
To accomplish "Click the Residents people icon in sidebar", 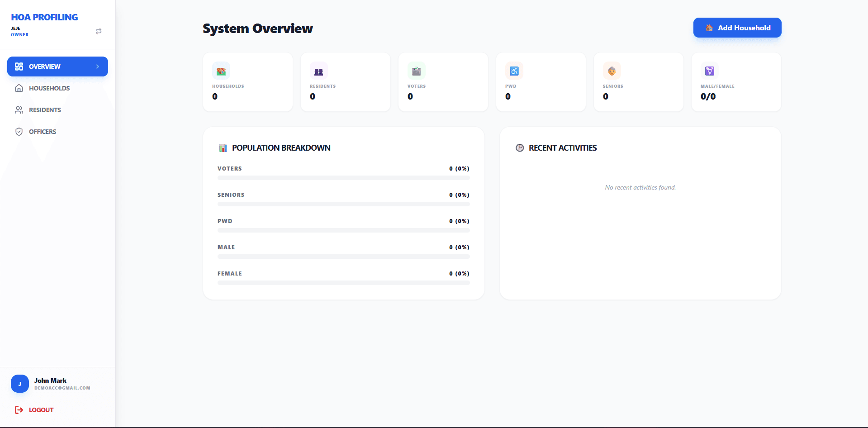I will (19, 110).
